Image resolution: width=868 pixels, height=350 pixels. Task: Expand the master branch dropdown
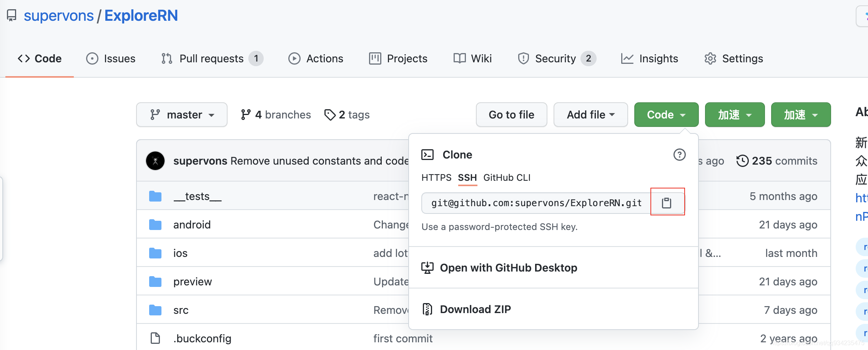(x=182, y=115)
